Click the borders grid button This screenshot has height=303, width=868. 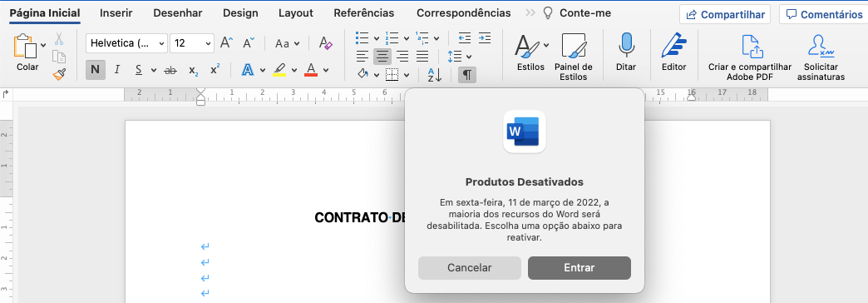pos(392,75)
